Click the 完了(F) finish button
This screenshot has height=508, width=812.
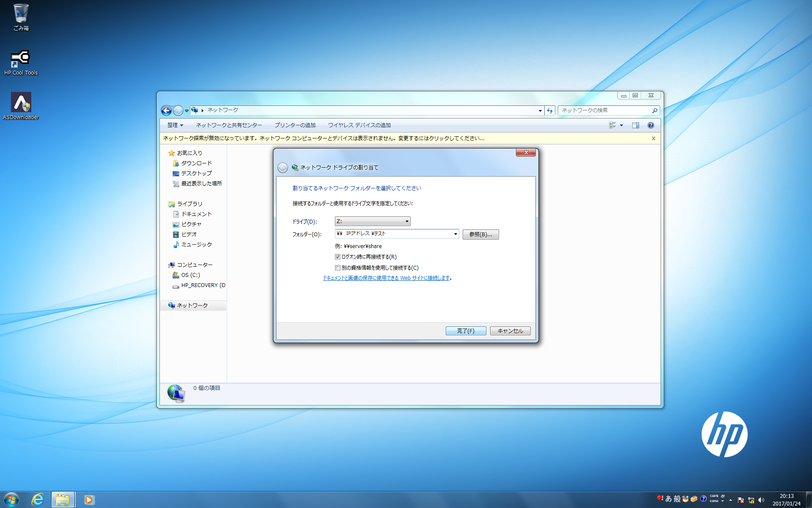(x=466, y=331)
